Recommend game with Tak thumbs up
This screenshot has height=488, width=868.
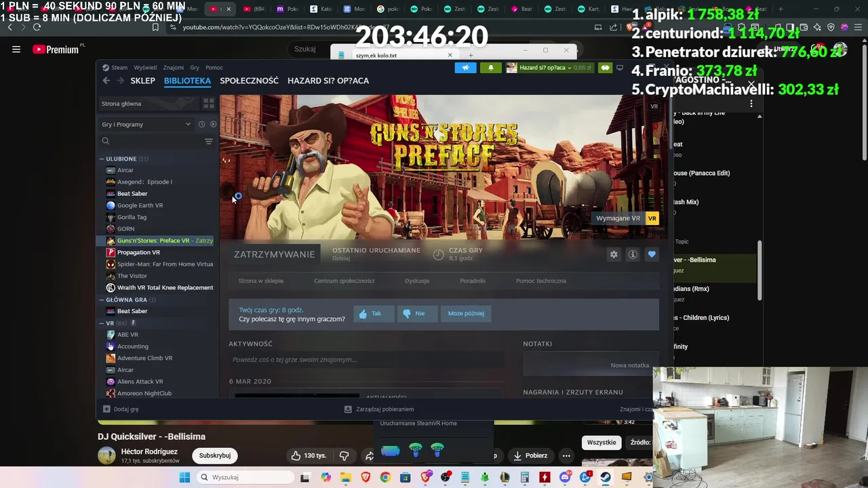(x=373, y=314)
